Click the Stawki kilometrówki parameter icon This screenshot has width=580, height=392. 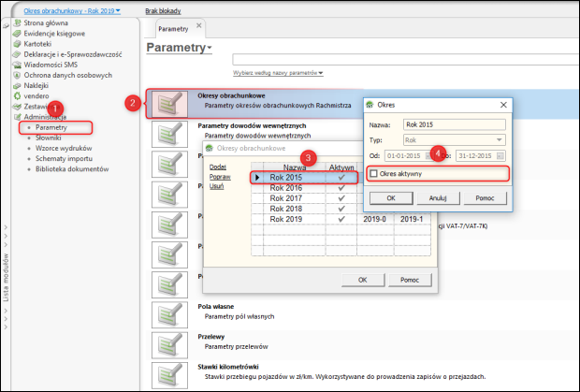(169, 375)
